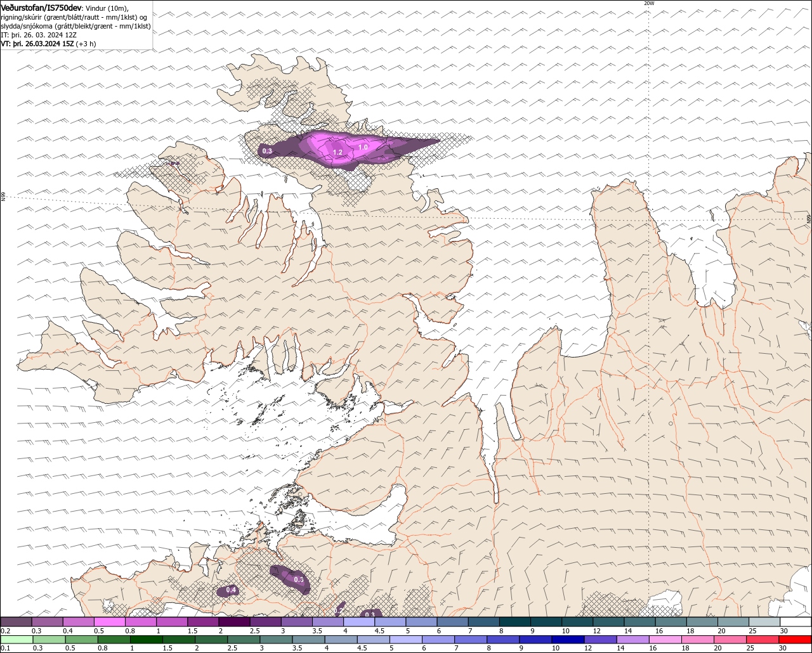This screenshot has width=812, height=653.
Task: Click the 'VT: þri. 26.03.2024 15Z' valid time line
Action: pos(49,44)
